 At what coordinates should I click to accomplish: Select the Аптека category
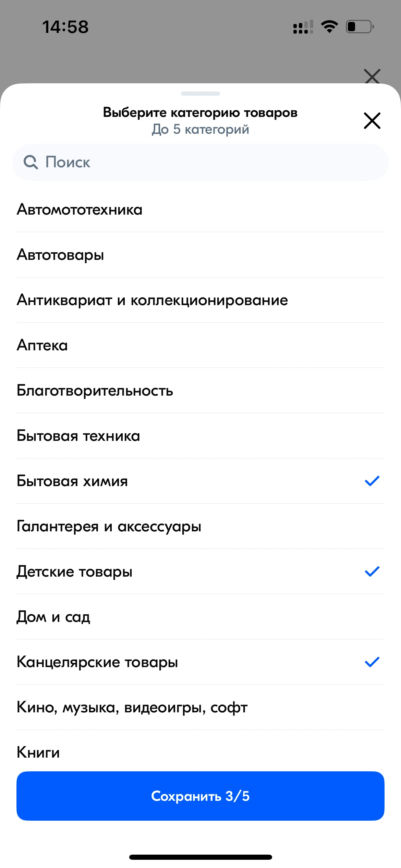(x=42, y=345)
